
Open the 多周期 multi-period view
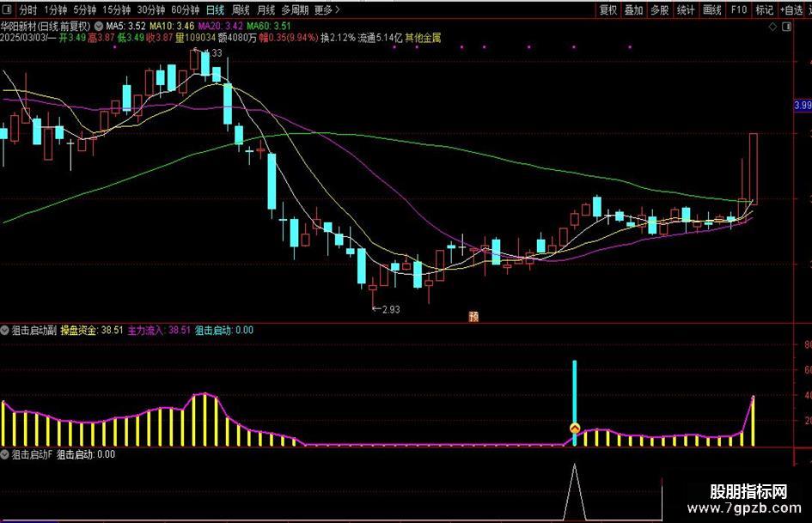pyautogui.click(x=295, y=9)
